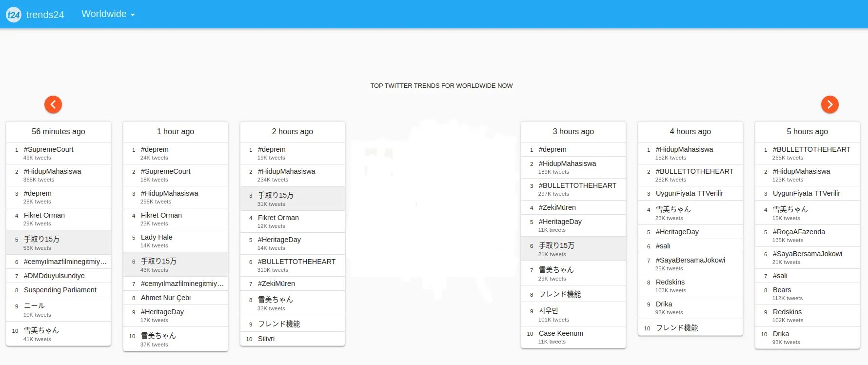Screen dimensions: 868x365
Task: Open 雪美ちゃん with 41K tweets
Action: pos(41,330)
